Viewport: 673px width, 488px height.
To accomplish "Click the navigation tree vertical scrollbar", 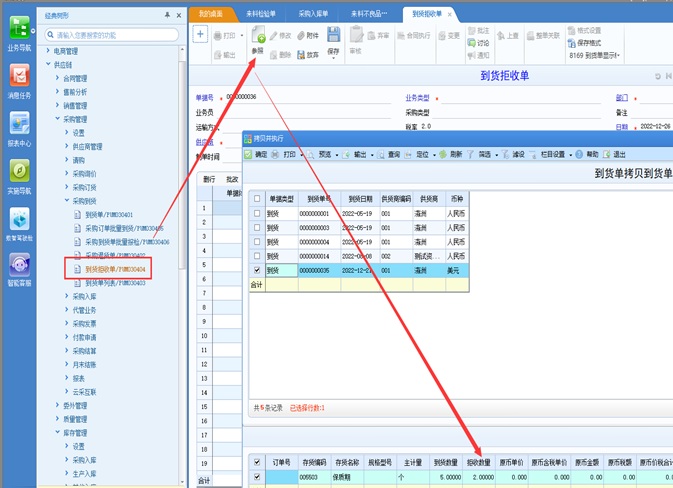I will pos(182,163).
